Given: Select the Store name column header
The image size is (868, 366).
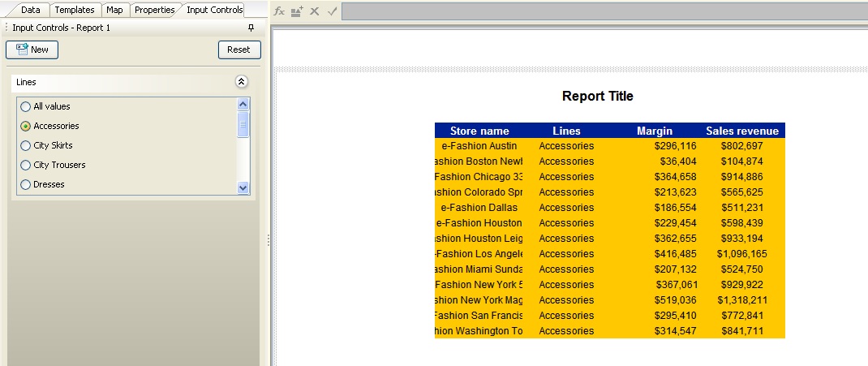Looking at the screenshot, I should tap(479, 131).
